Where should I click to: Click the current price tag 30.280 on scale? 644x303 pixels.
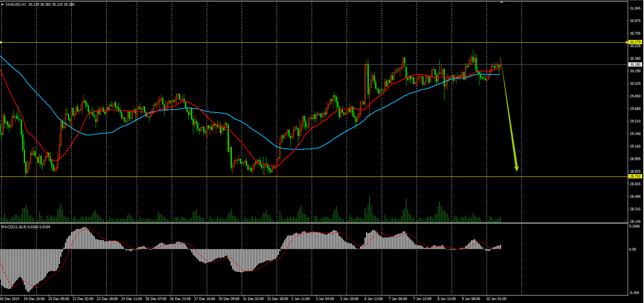click(x=635, y=64)
